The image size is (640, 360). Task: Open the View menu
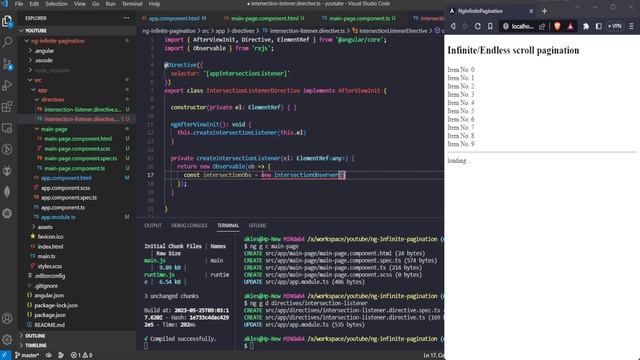click(x=80, y=4)
